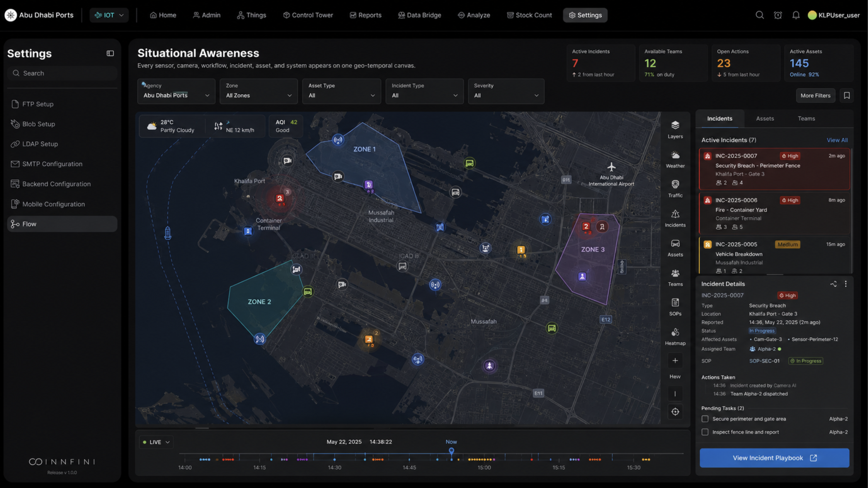Open SOP-SEC-01 link
The width and height of the screenshot is (868, 488).
764,361
